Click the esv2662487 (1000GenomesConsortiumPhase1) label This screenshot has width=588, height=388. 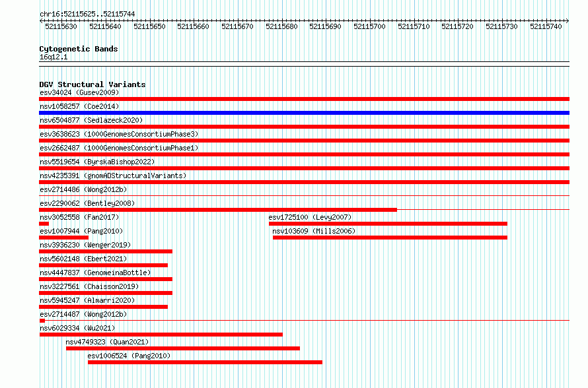tap(119, 148)
